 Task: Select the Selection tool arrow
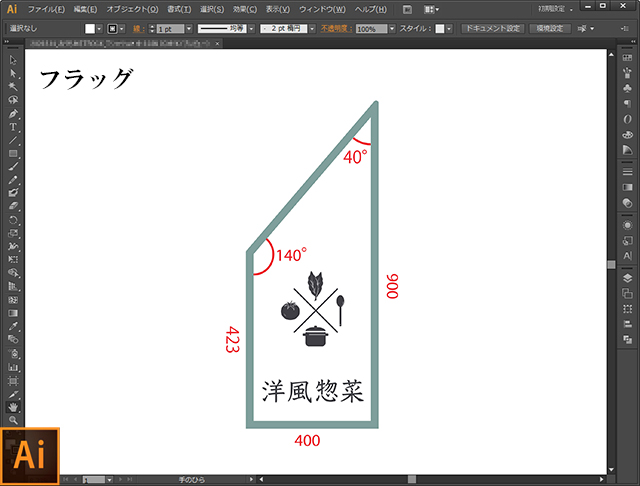(13, 60)
